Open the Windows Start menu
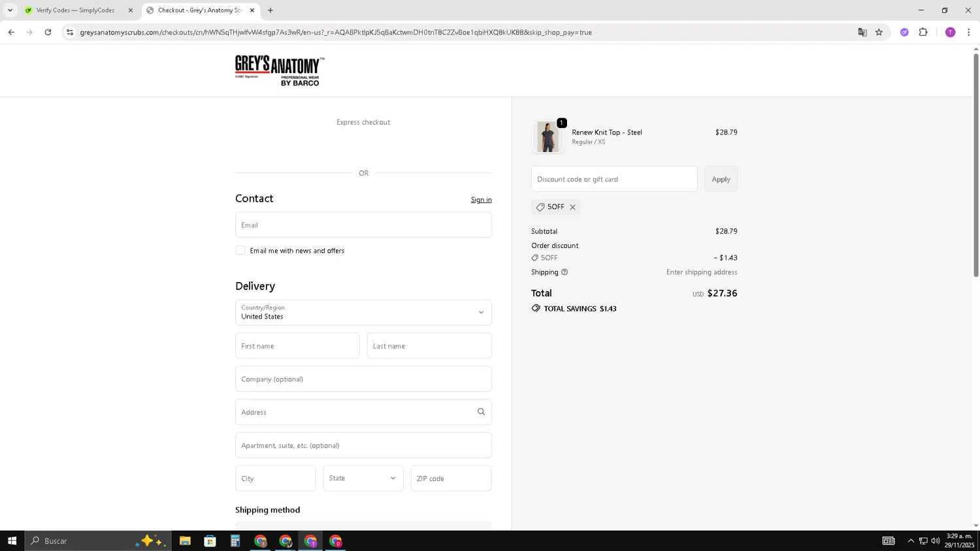980x551 pixels. pyautogui.click(x=12, y=541)
